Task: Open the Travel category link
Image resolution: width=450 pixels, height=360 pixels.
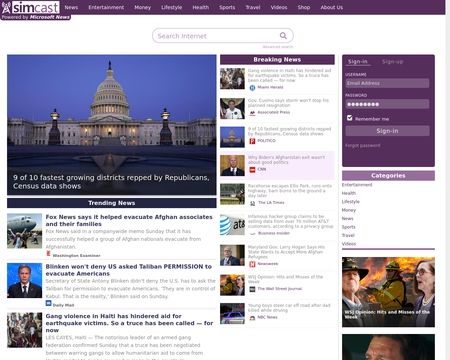Action: (x=348, y=235)
